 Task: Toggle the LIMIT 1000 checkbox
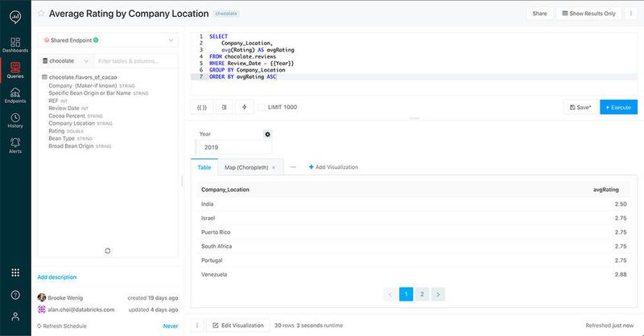[261, 107]
